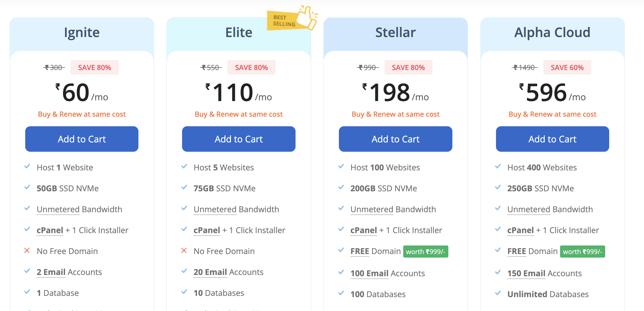644x311 pixels.
Task: Click the red cross beside Elite's No Free Domain
Action: pos(184,251)
